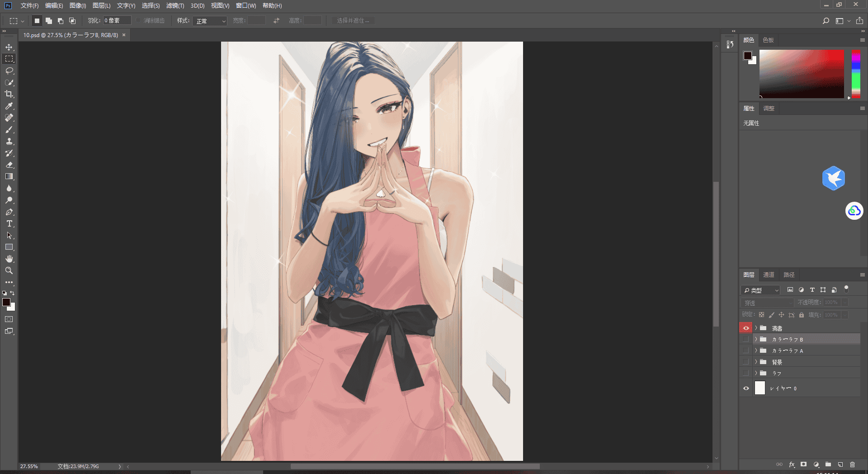Hide the レイヤー 0 layer
This screenshot has width=868, height=474.
(x=746, y=388)
